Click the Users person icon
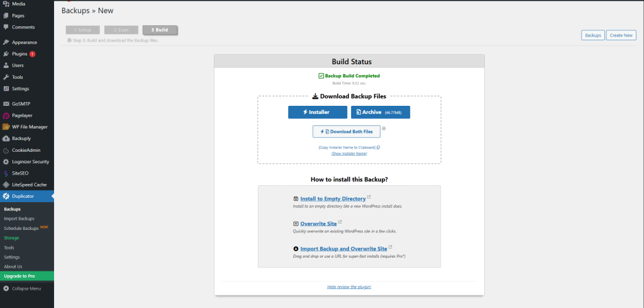The width and height of the screenshot is (644, 308). (6, 66)
